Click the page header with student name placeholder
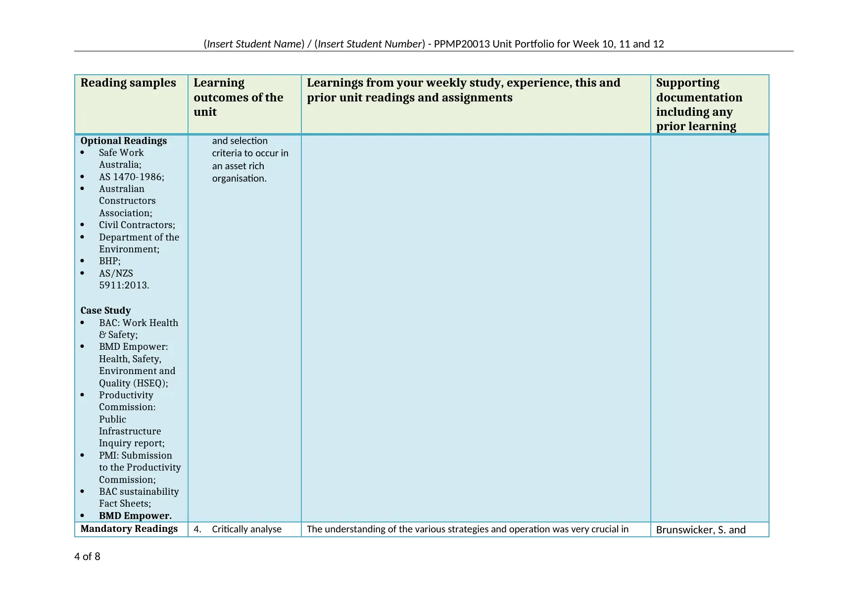868x614 pixels. pos(434,44)
